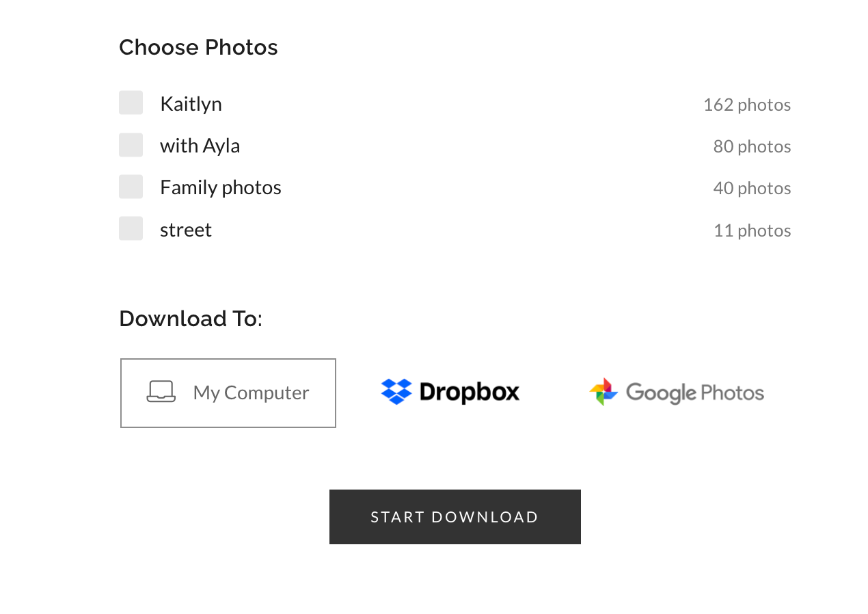Click the 11 photos count
The height and width of the screenshot is (614, 868).
tap(752, 230)
